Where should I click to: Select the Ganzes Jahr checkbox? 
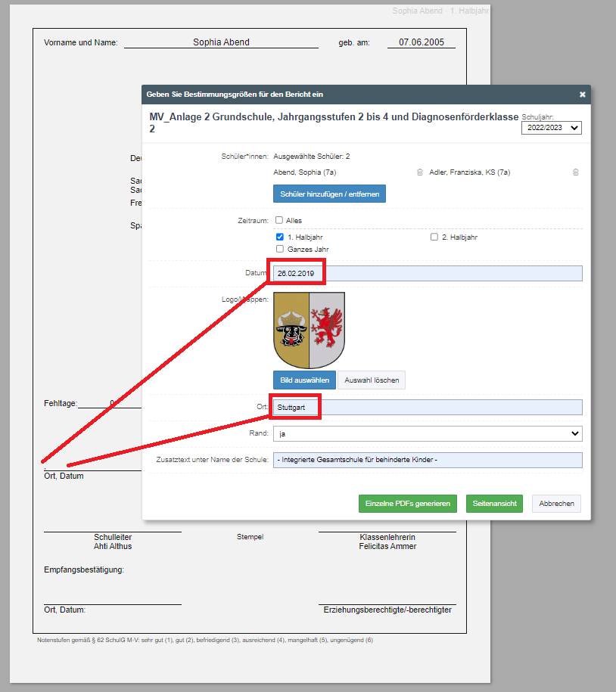(x=279, y=249)
